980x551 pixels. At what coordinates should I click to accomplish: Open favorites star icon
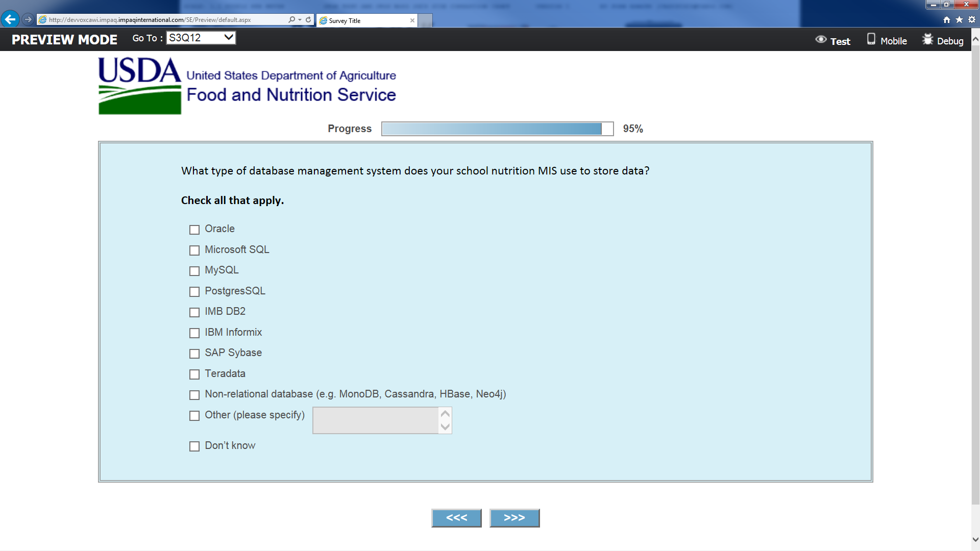point(959,19)
